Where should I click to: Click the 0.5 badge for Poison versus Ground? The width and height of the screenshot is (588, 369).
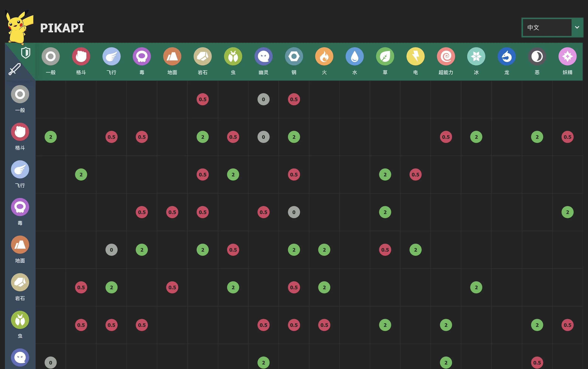172,212
